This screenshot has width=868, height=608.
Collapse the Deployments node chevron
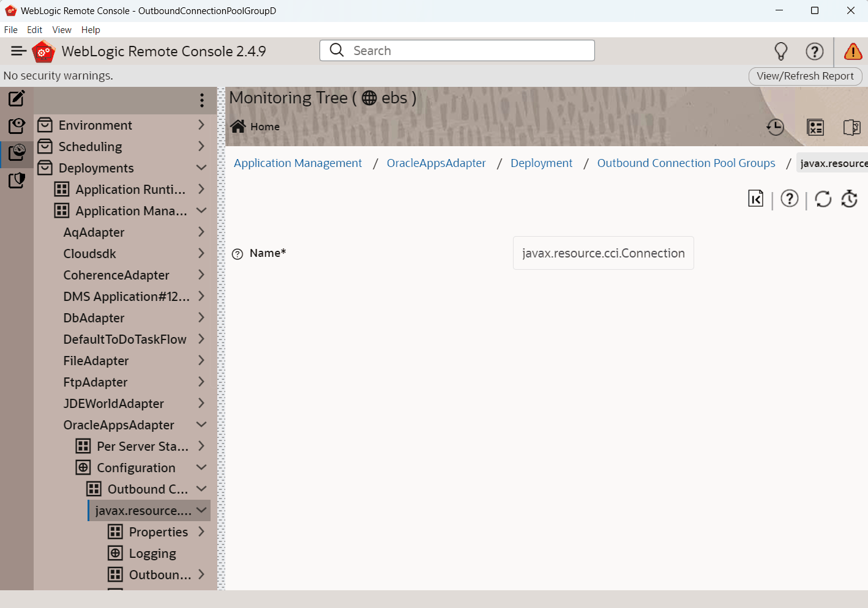201,168
